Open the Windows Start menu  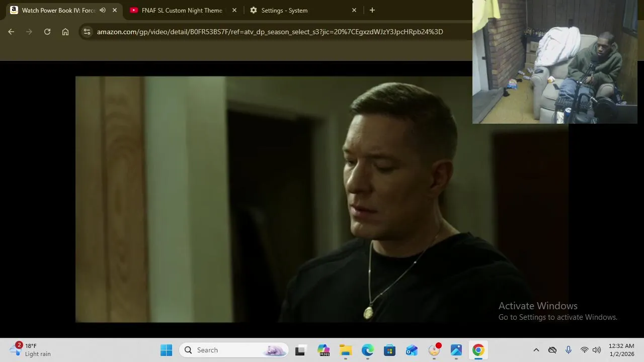pos(166,350)
